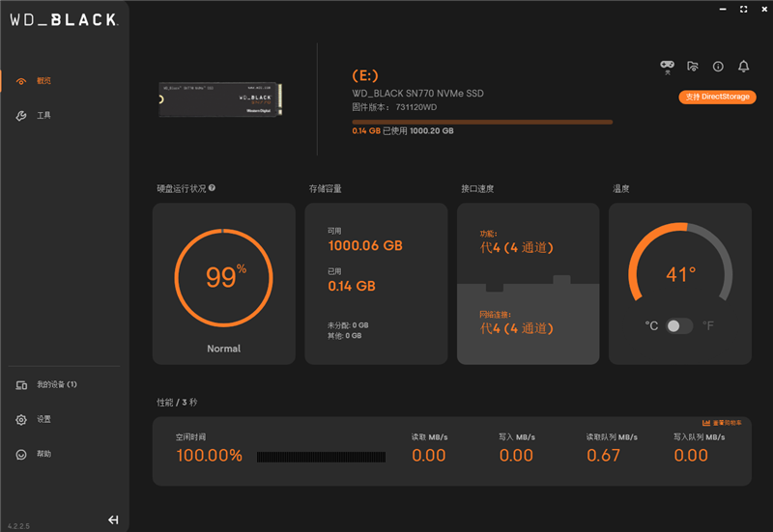
Task: Open drive details with the info icon
Action: 718,67
